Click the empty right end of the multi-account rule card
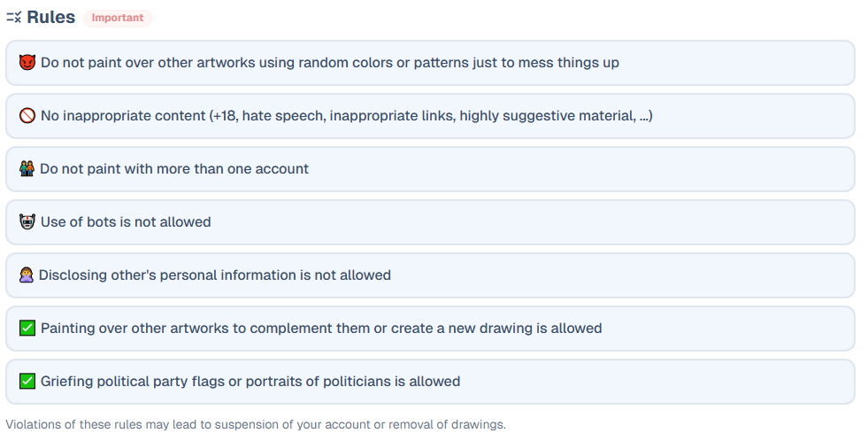The width and height of the screenshot is (868, 441). [x=796, y=169]
